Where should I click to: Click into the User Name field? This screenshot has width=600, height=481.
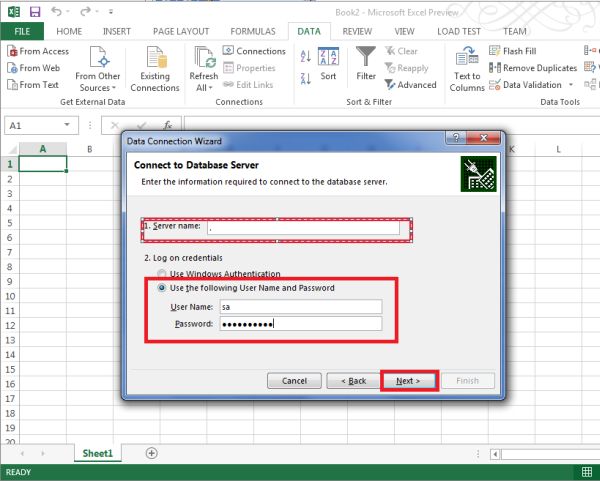pos(300,307)
